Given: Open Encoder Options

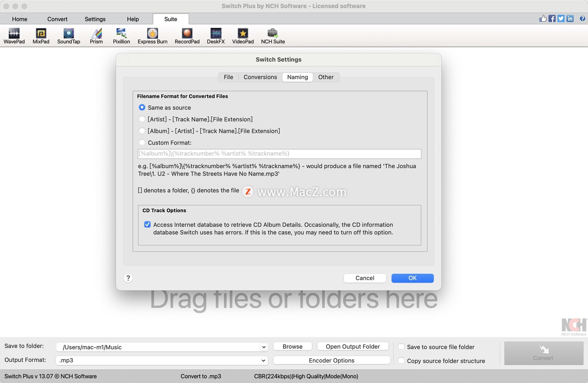Looking at the screenshot, I should 332,360.
